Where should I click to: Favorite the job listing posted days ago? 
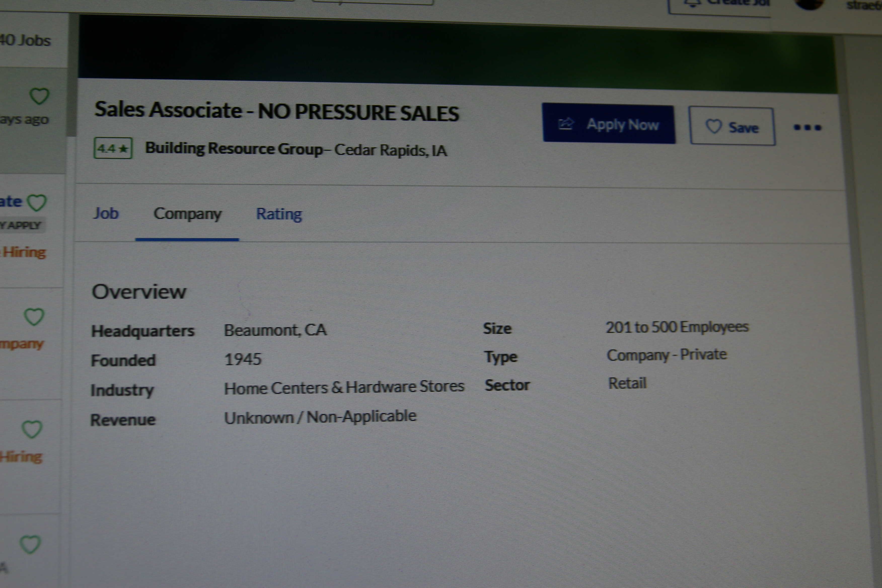(39, 96)
